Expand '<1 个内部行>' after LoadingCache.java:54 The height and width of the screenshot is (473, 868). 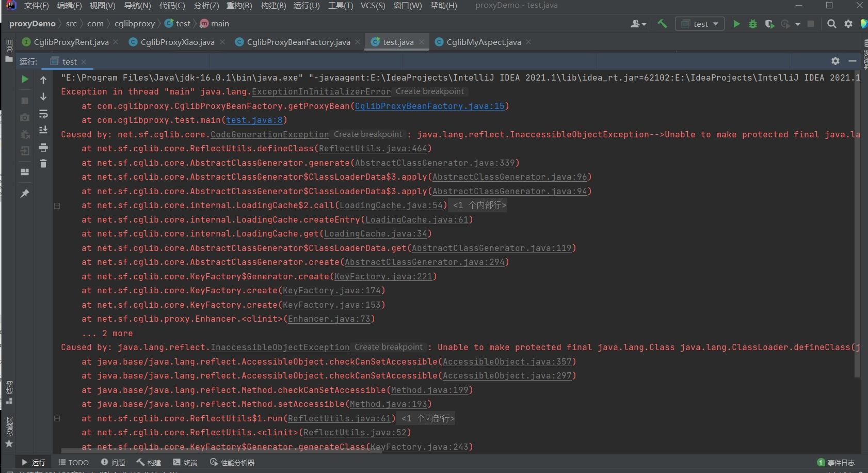coord(479,206)
